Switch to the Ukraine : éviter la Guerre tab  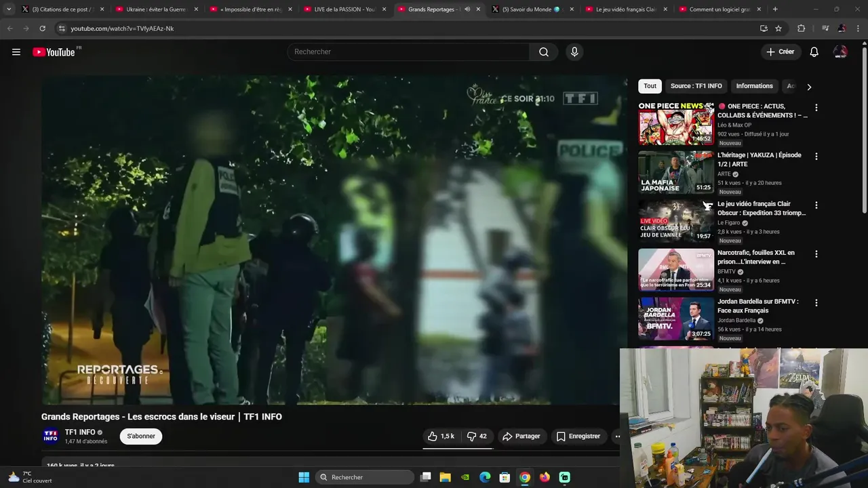pyautogui.click(x=155, y=9)
